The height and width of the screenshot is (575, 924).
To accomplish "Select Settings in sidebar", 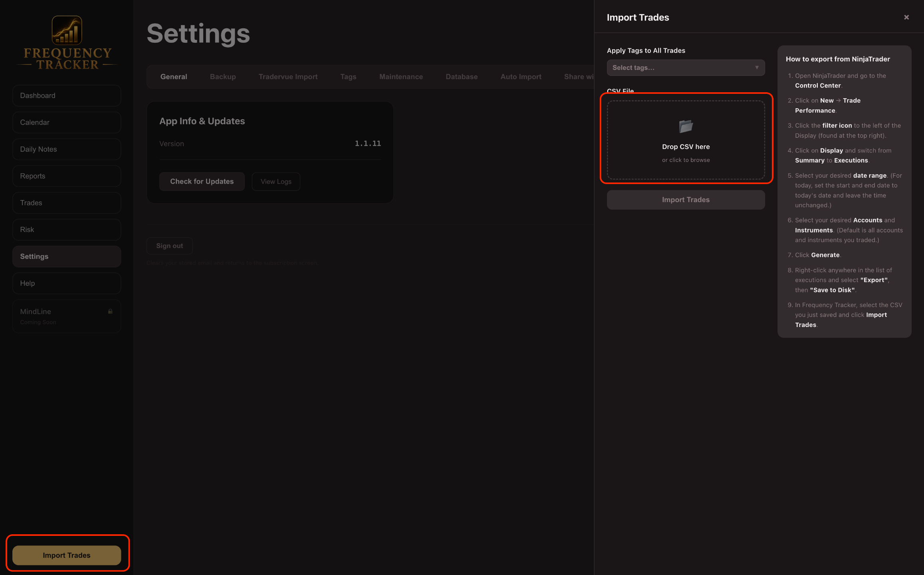I will (67, 256).
